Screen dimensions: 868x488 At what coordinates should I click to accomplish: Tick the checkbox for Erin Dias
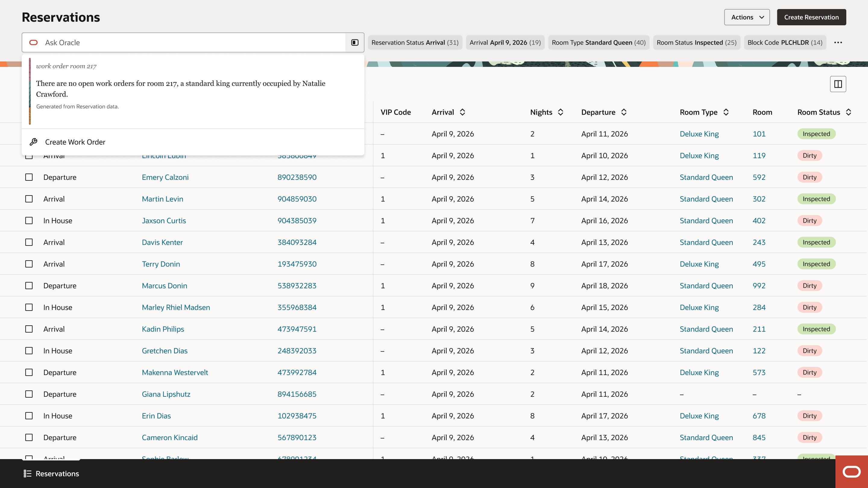(x=29, y=416)
